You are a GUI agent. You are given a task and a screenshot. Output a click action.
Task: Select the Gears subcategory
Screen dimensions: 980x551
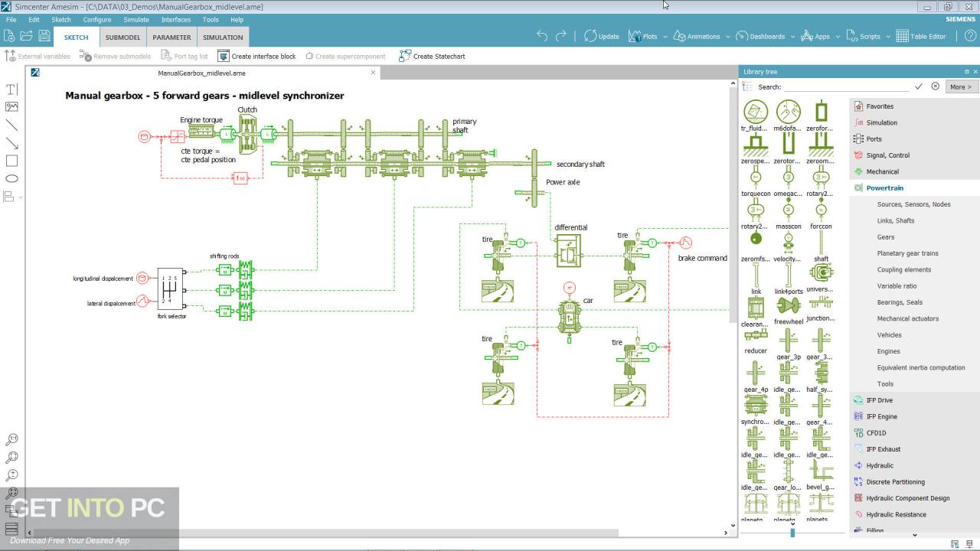(886, 236)
